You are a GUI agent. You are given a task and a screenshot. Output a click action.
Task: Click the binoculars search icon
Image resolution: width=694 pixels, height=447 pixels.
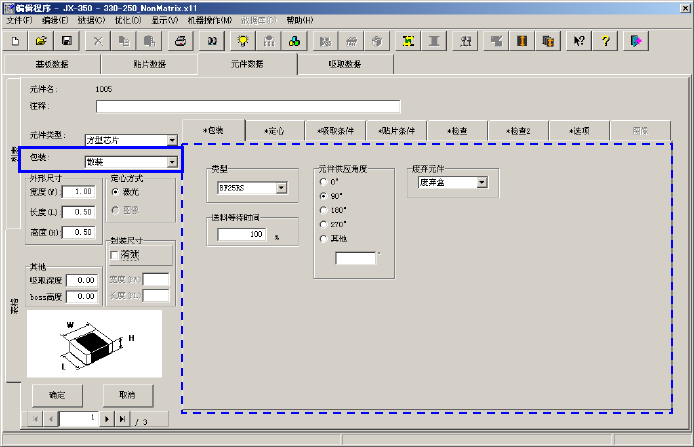coord(212,41)
